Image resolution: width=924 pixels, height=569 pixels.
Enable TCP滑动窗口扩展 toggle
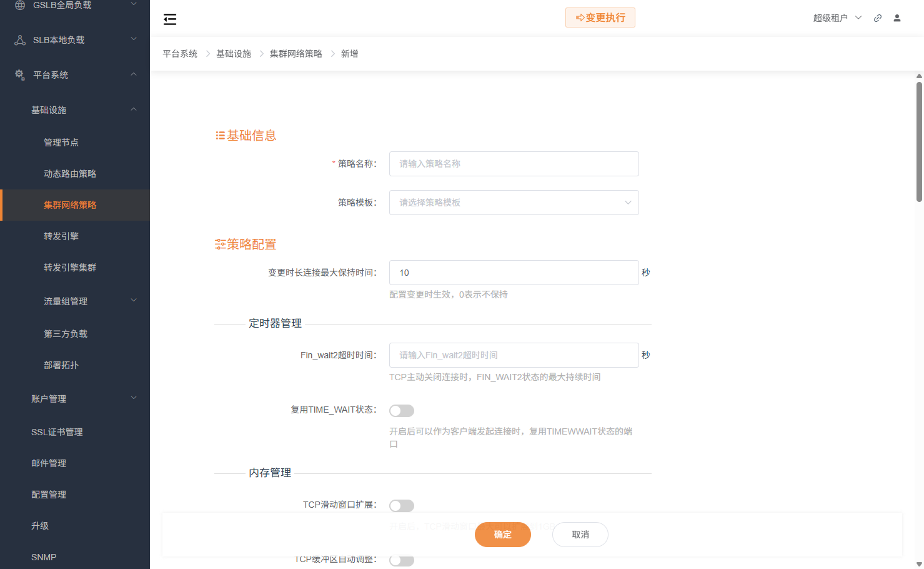pyautogui.click(x=402, y=505)
